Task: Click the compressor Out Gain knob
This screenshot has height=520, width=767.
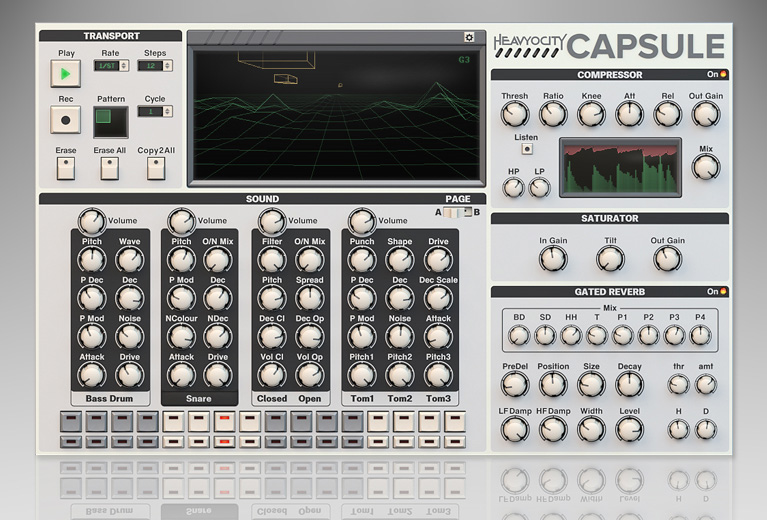Action: coord(706,114)
